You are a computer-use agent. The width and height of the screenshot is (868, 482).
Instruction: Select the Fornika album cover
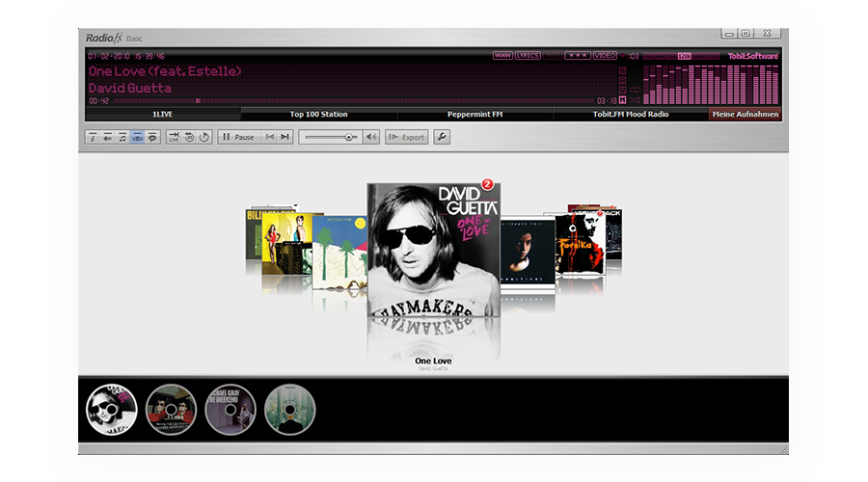point(581,244)
